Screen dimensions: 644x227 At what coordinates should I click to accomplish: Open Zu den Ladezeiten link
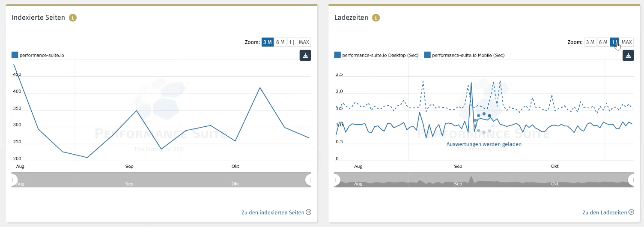[x=604, y=212]
